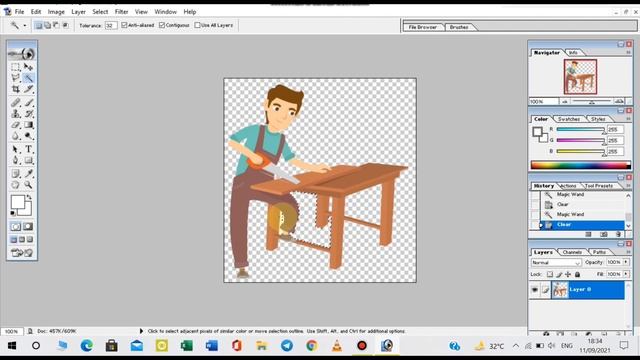Click Jump to ImageReady icon

[x=22, y=253]
